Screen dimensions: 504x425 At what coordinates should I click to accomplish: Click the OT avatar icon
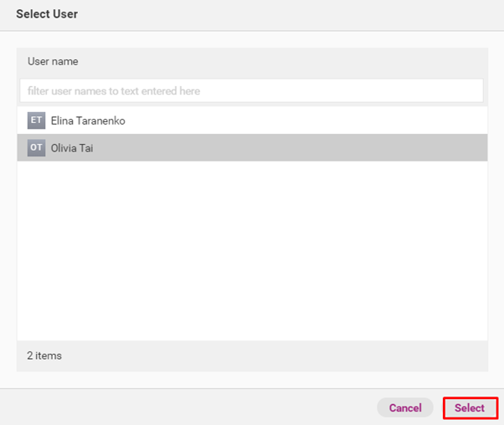point(36,148)
